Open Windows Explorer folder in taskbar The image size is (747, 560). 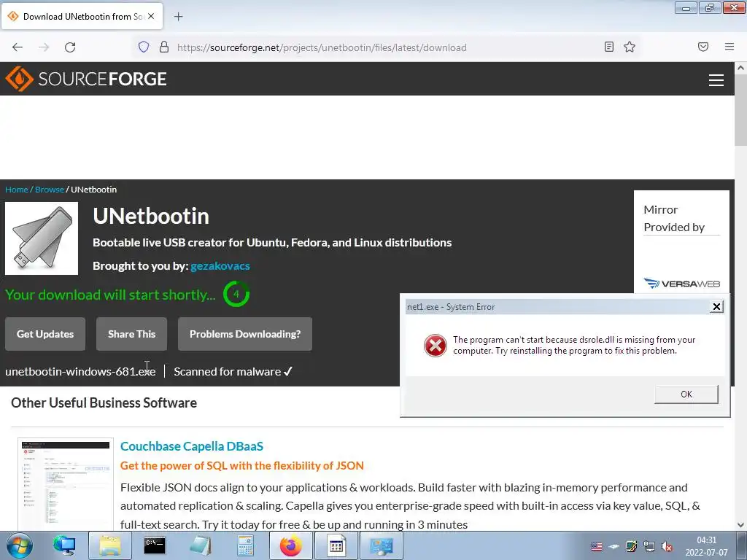coord(110,545)
